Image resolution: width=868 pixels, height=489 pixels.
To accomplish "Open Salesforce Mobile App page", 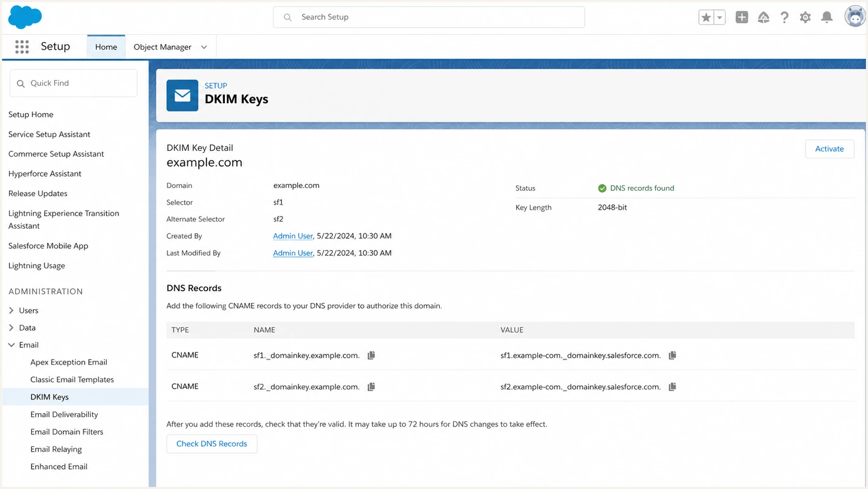I will 48,246.
